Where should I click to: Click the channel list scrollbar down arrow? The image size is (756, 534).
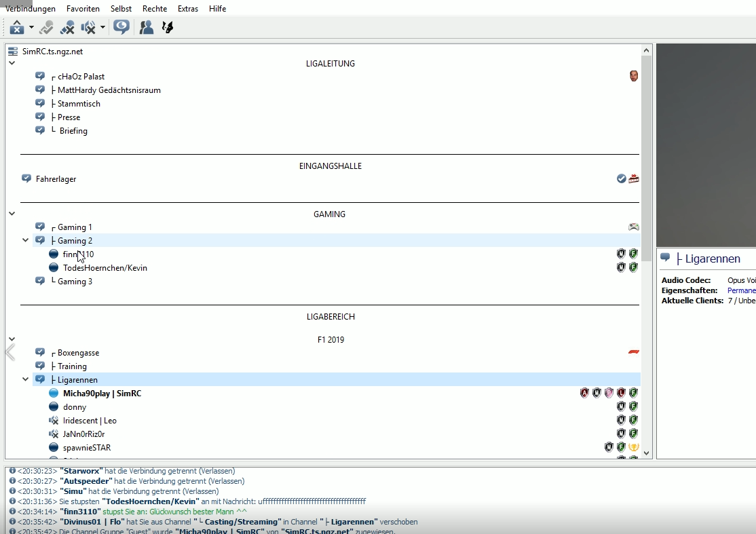point(646,453)
